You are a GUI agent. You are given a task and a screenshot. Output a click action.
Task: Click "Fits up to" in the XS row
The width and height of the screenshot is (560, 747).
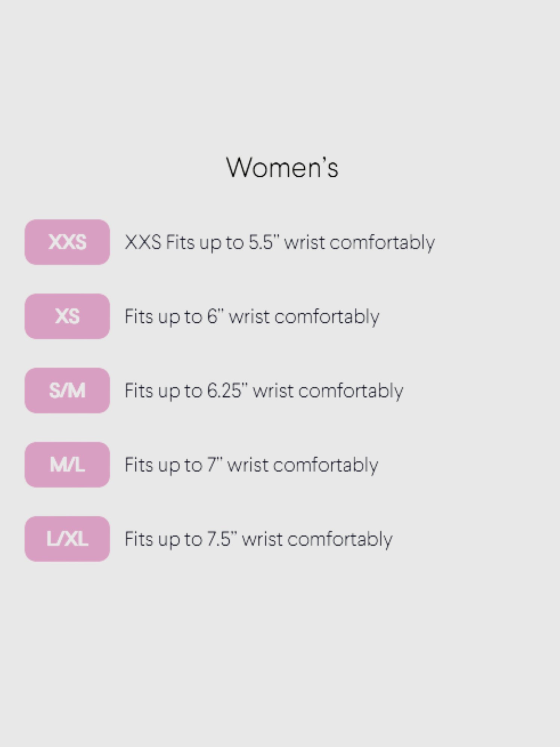click(x=163, y=316)
